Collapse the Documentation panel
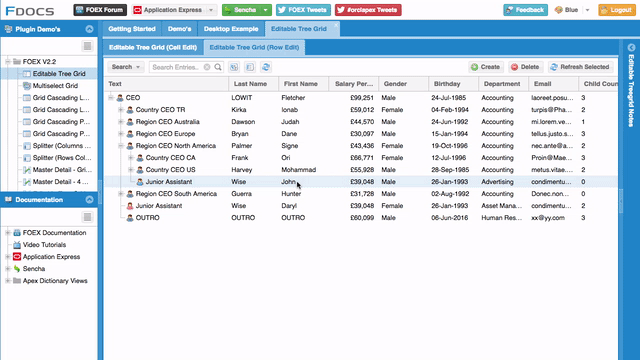 click(89, 200)
